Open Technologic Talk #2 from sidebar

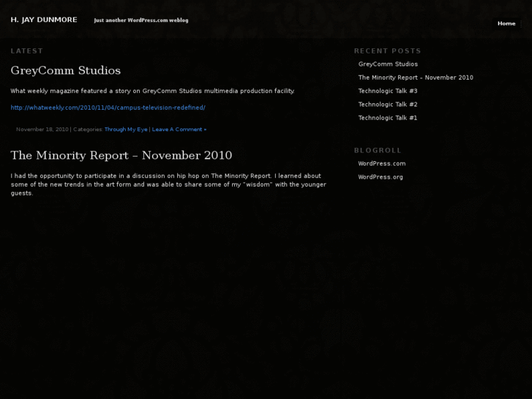click(x=388, y=105)
